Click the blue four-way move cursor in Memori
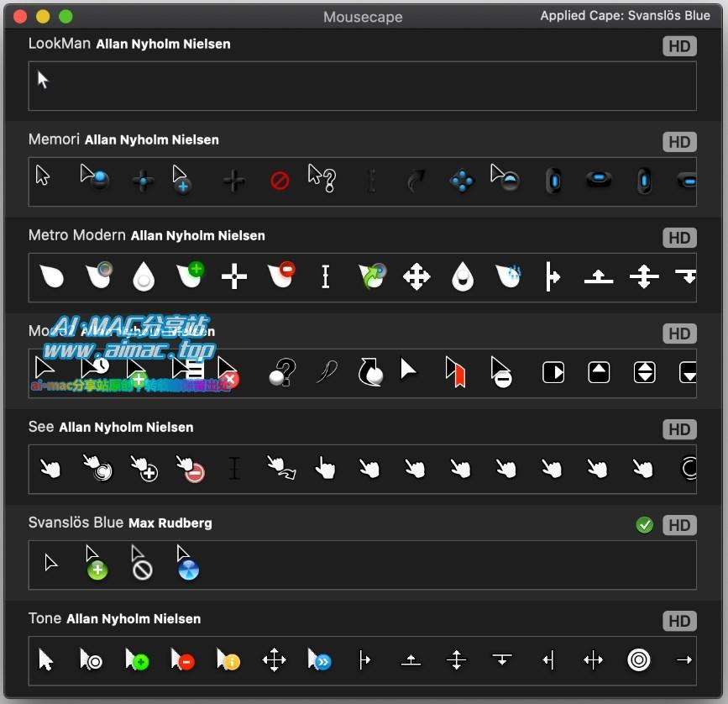 coord(462,181)
